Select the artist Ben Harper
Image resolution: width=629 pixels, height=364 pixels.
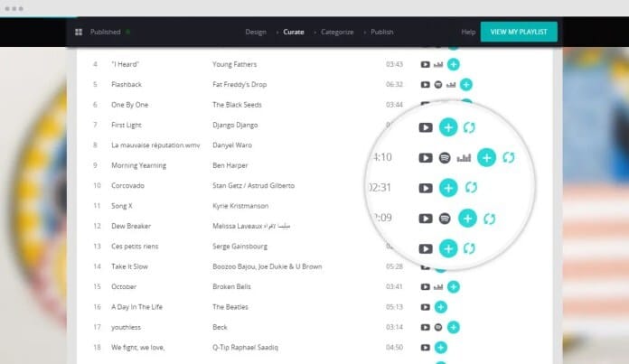[230, 165]
